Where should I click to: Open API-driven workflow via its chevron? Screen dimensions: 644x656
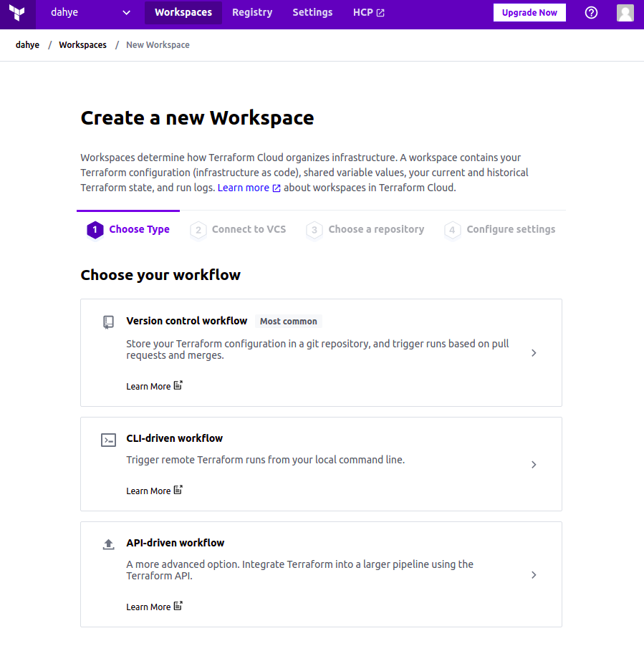[x=534, y=575]
